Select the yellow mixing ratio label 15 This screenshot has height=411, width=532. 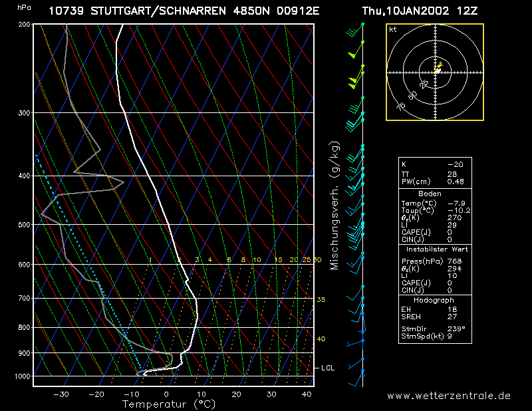point(278,260)
